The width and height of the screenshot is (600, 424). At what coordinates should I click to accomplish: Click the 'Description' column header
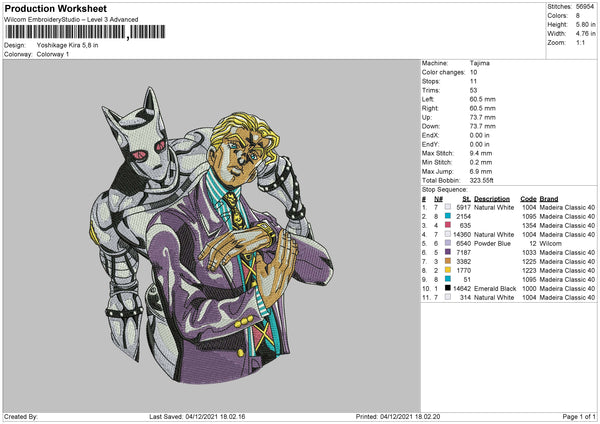click(492, 199)
